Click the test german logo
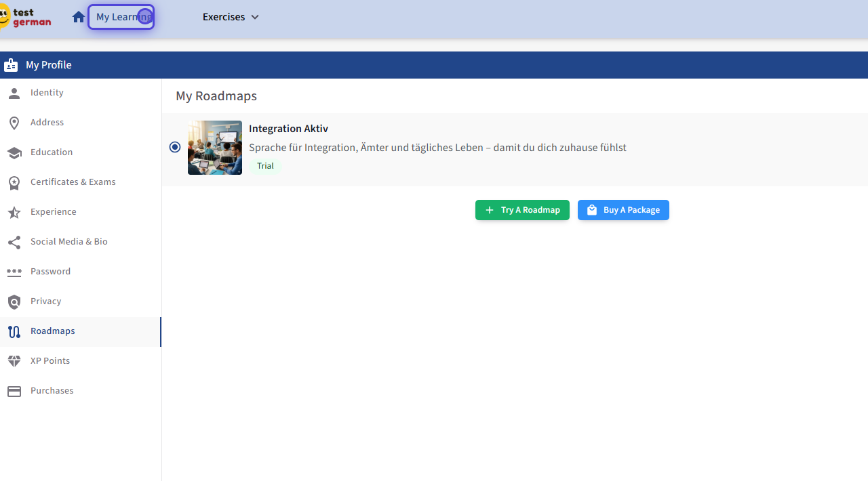The height and width of the screenshot is (481, 868). coord(26,17)
